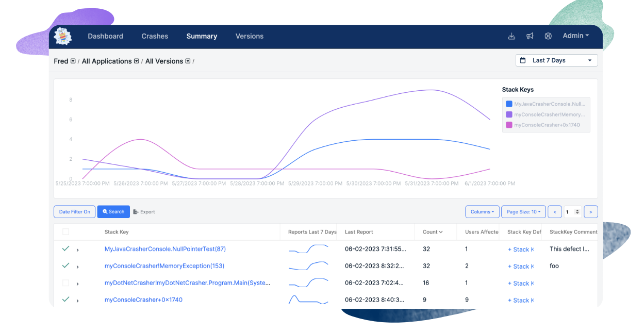Open the Page Size dropdown
Image resolution: width=644 pixels, height=333 pixels.
523,212
